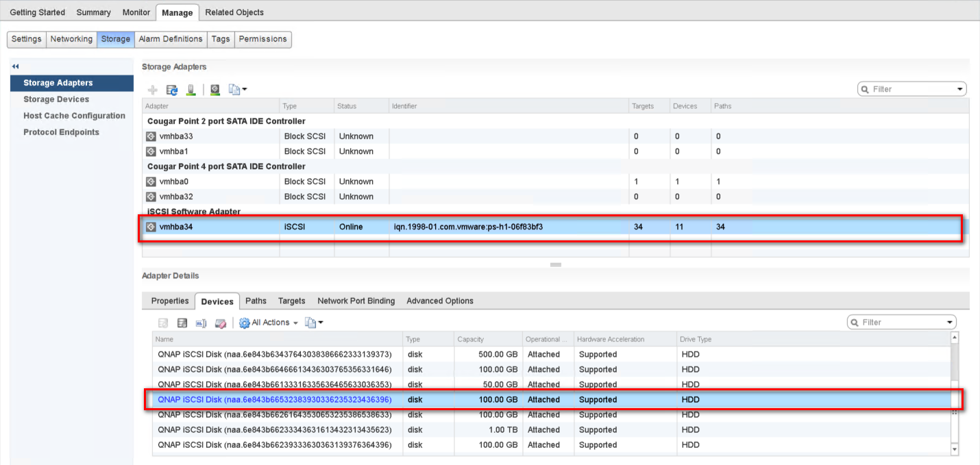Open Alarm Definitions
The image size is (980, 465).
click(171, 39)
